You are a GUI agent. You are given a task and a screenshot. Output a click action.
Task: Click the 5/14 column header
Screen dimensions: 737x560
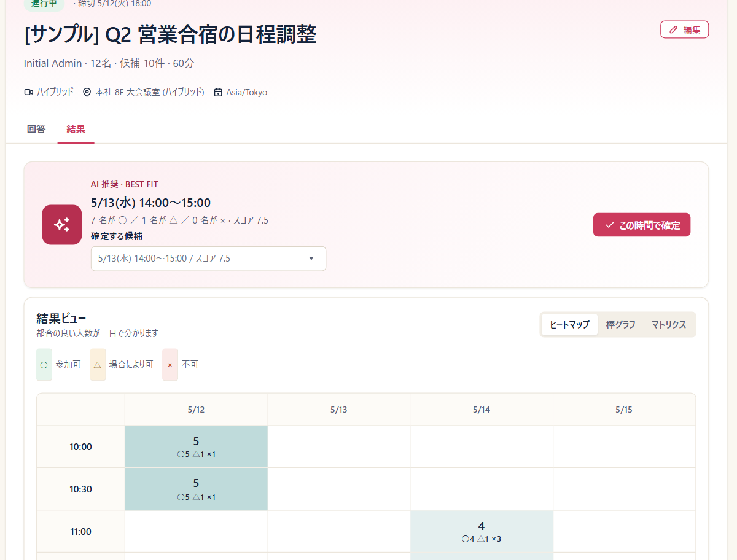click(482, 410)
